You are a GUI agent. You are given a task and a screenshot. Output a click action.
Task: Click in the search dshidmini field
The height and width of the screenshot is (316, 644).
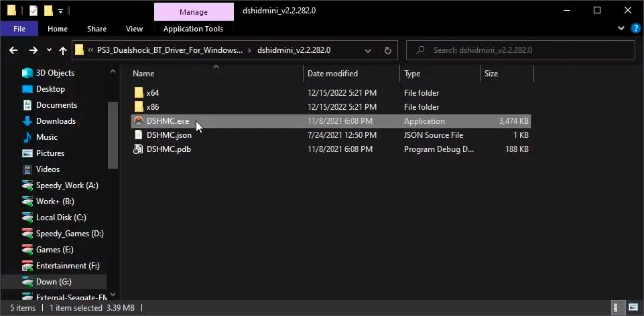click(521, 50)
